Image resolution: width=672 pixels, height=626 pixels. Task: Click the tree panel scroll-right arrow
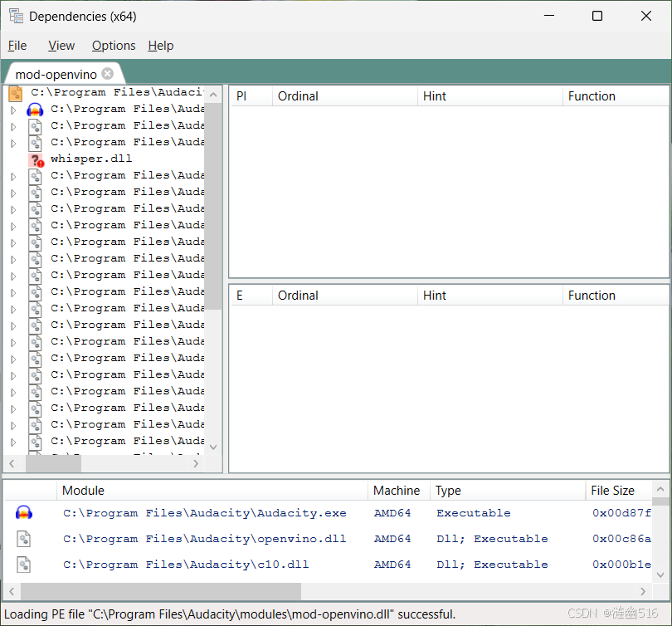[x=196, y=463]
